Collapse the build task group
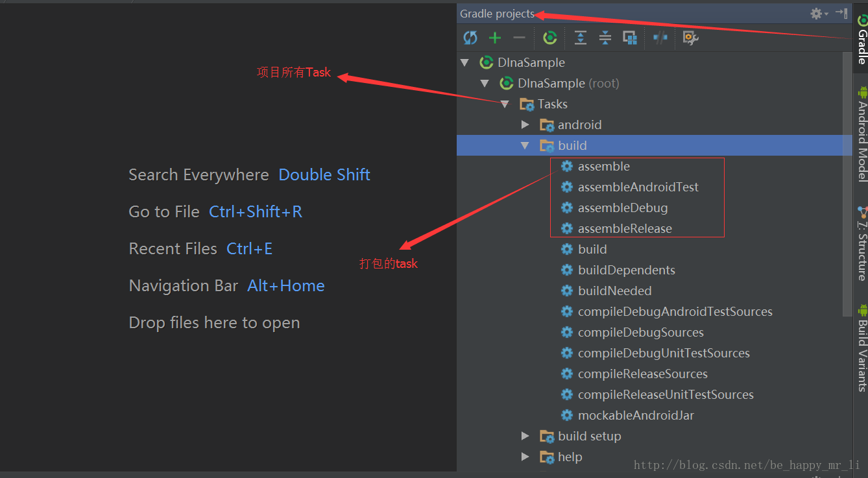 click(x=525, y=146)
